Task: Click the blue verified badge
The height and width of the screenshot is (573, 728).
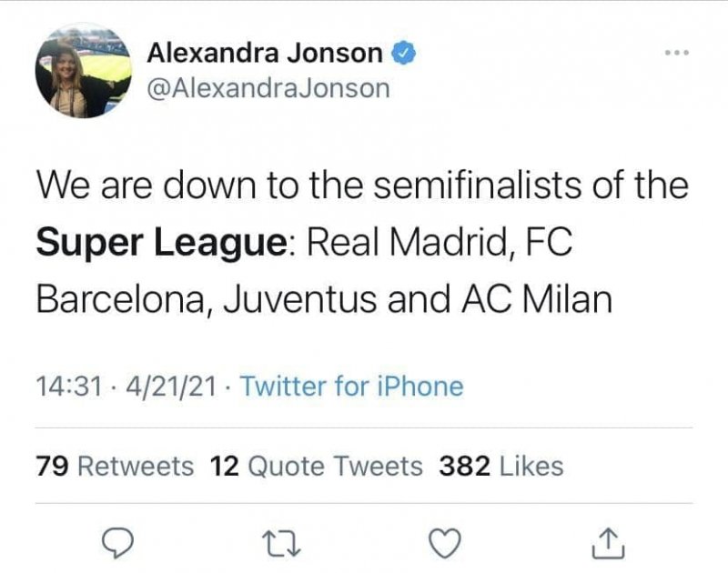Action: (403, 53)
